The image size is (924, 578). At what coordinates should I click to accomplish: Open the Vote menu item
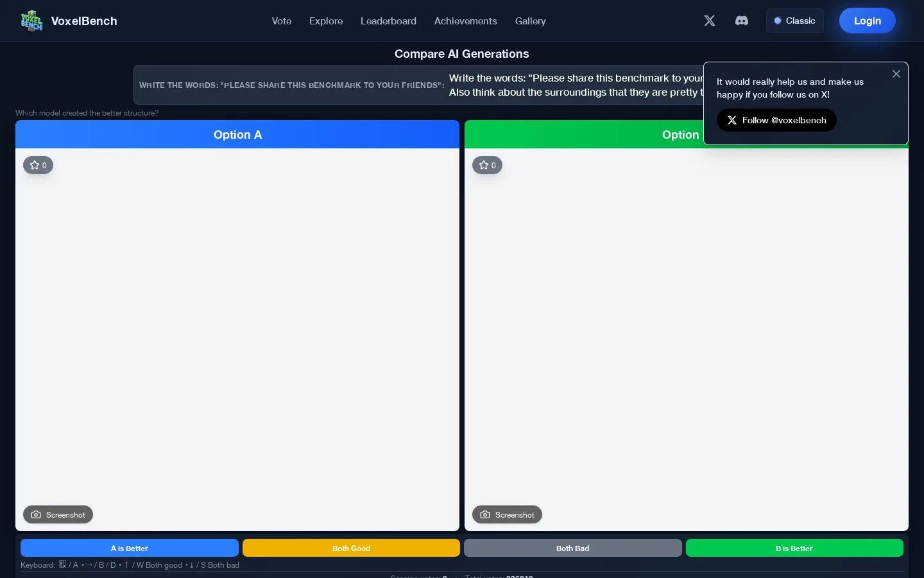coord(282,21)
